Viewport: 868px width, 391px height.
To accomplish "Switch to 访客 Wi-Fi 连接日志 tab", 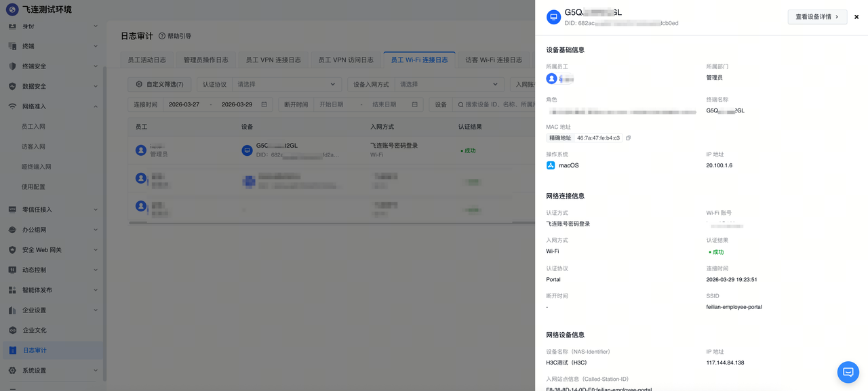I will 494,60.
